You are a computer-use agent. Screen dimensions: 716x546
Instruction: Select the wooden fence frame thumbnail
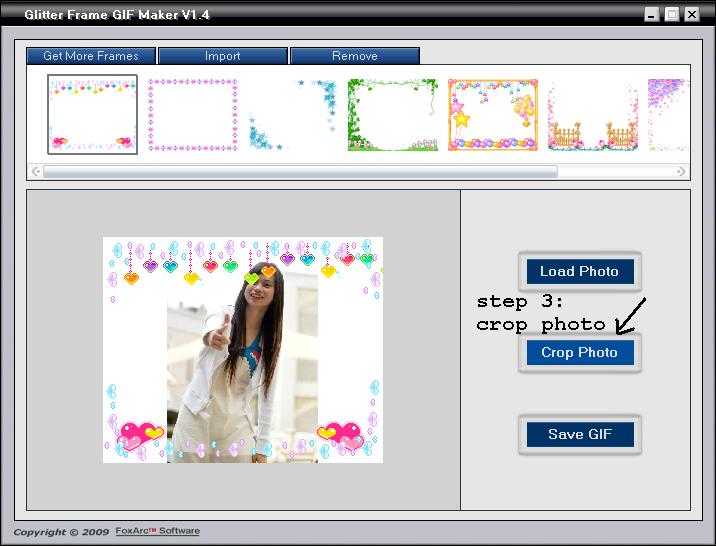592,114
